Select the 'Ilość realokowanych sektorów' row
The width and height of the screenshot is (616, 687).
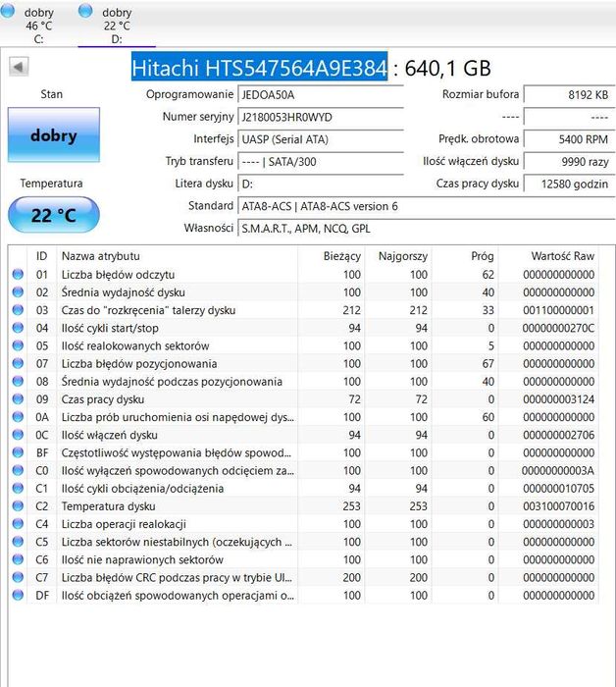pyautogui.click(x=303, y=345)
